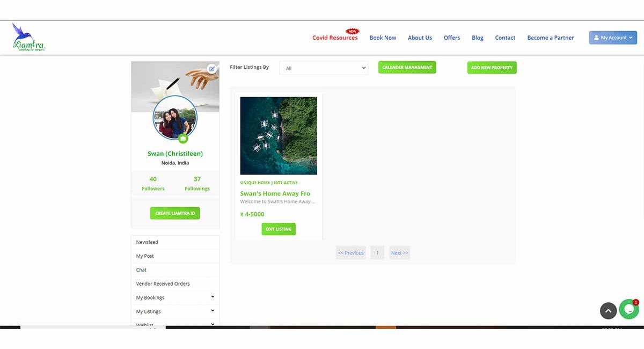The width and height of the screenshot is (644, 349).
Task: Click Add New Property button
Action: 492,68
